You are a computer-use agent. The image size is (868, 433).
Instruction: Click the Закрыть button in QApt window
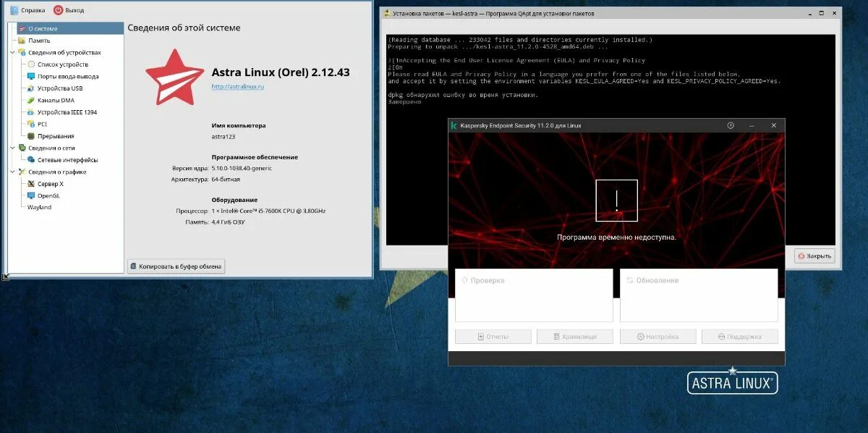coord(814,256)
